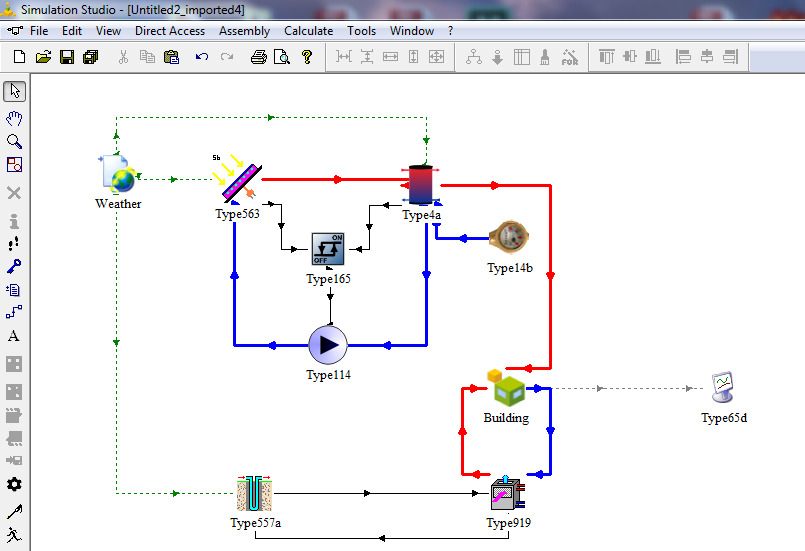The image size is (805, 551).
Task: Click the Building label text
Action: coord(506,418)
